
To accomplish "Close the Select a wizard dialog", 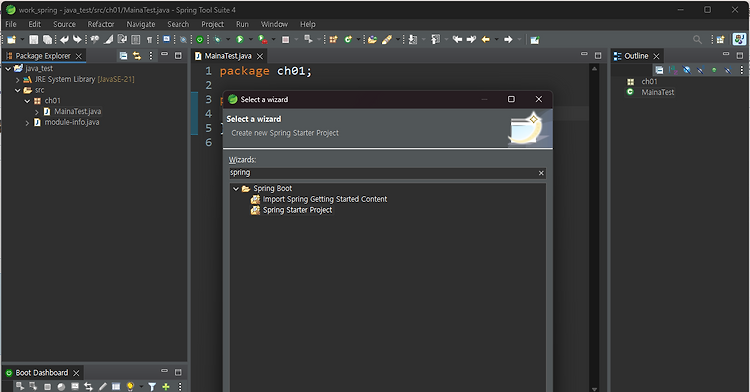I will [x=539, y=99].
